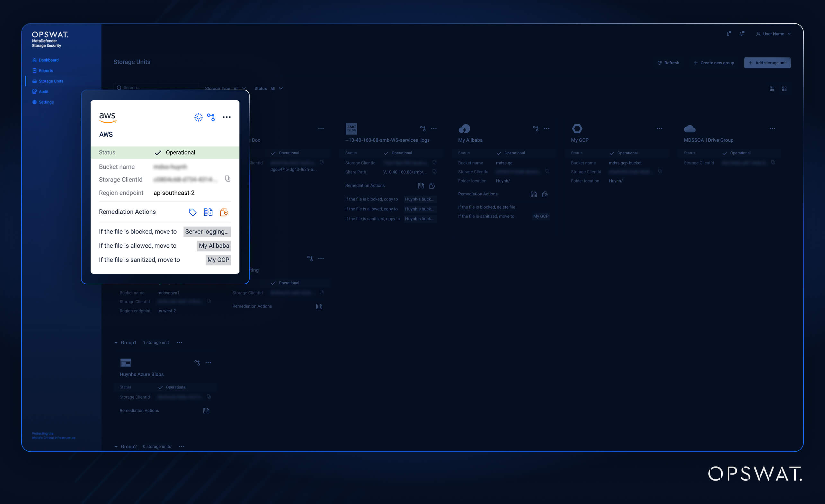
Task: Open the User Name dropdown
Action: [774, 33]
